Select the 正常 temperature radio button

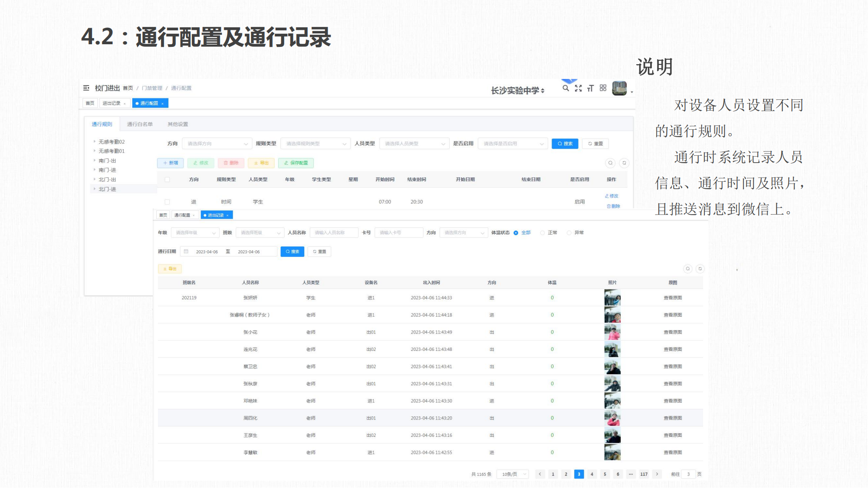pos(542,233)
